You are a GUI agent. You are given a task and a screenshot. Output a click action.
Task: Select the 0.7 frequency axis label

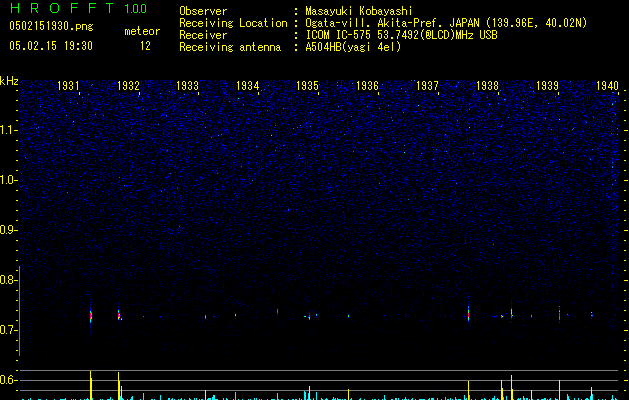(x=9, y=330)
